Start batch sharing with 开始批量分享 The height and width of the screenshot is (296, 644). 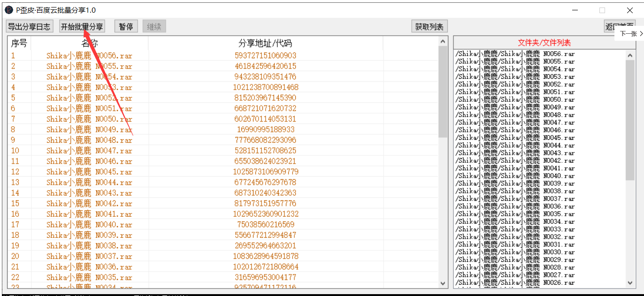pos(82,27)
